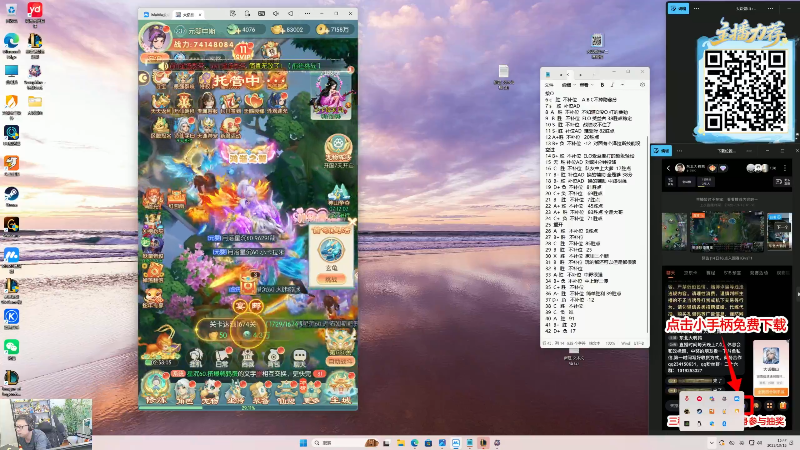Click the 挑战 button under 玄龟

point(331,279)
